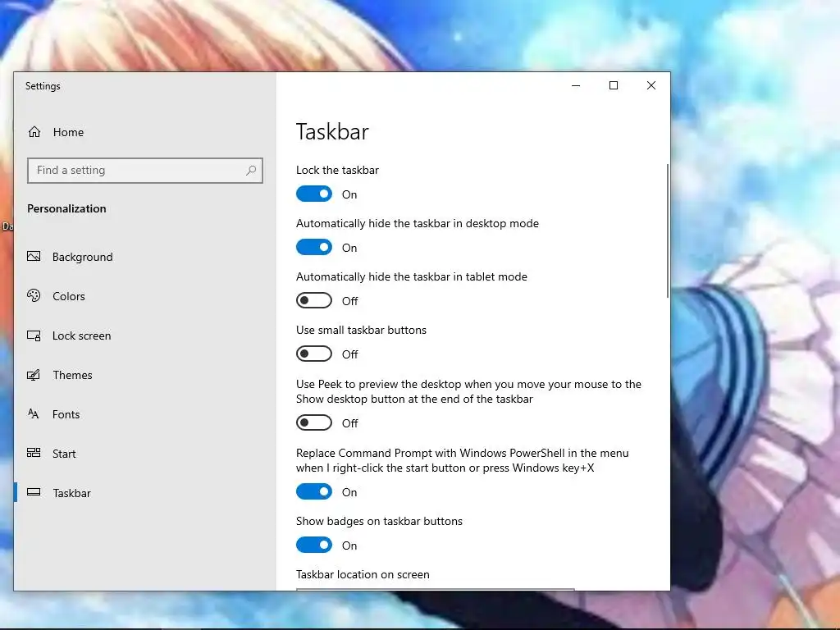
Task: Click the Themes brush icon
Action: [x=34, y=375]
